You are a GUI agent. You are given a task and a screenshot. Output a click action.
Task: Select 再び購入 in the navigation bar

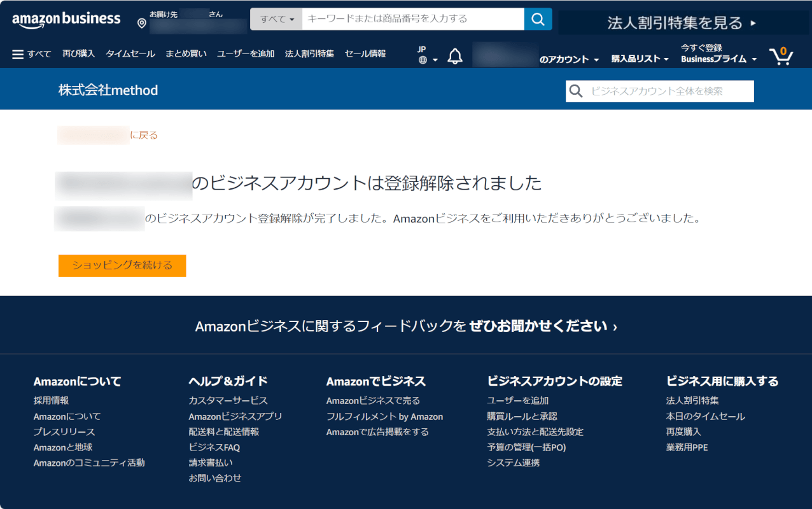(78, 54)
